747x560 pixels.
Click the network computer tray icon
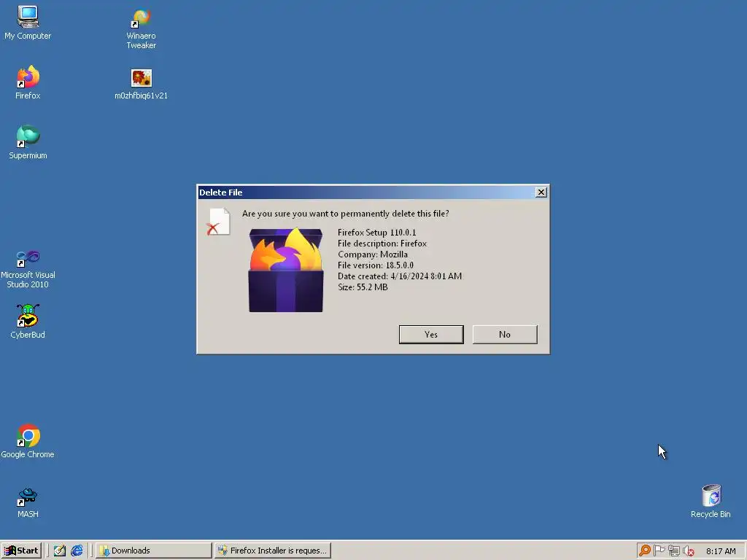coord(673,551)
